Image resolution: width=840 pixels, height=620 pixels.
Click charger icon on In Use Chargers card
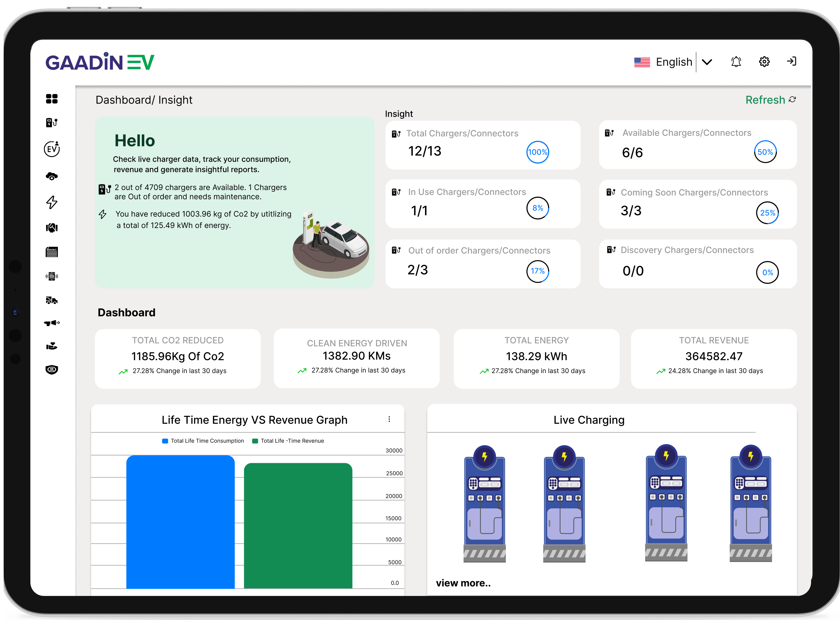coord(396,192)
